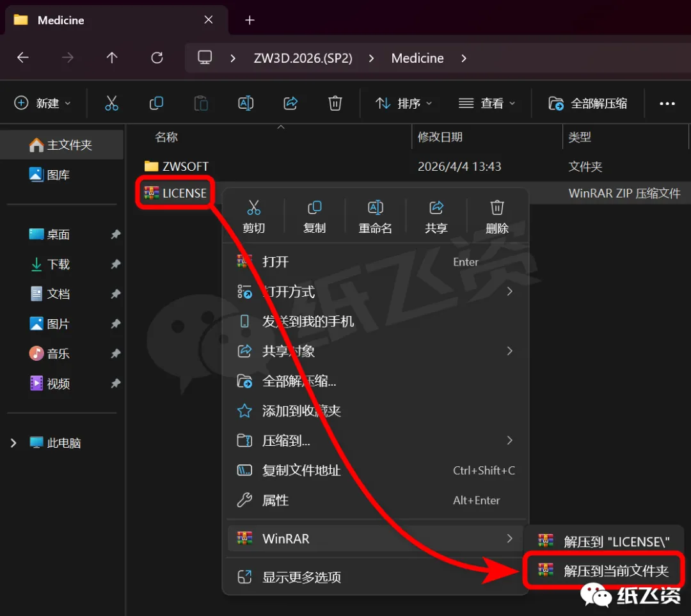The height and width of the screenshot is (616, 691).
Task: Select the ZWSOFT folder
Action: [177, 166]
